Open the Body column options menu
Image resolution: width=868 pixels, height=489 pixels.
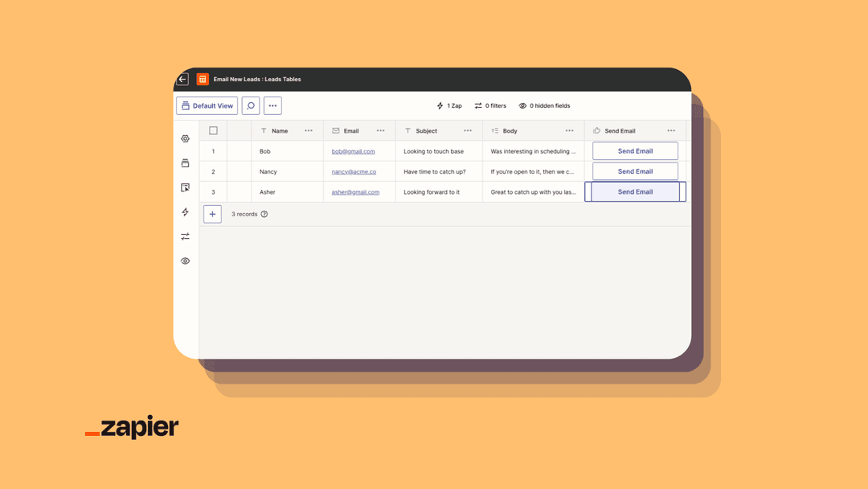570,130
